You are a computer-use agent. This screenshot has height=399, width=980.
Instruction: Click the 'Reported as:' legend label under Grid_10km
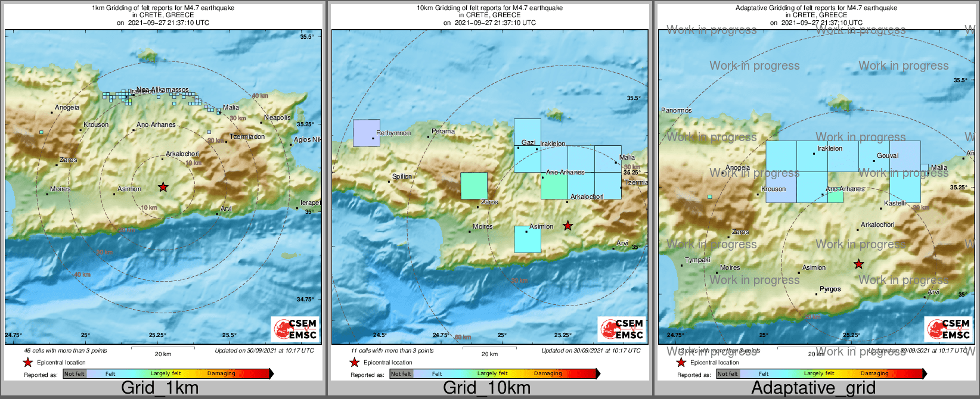[367, 375]
